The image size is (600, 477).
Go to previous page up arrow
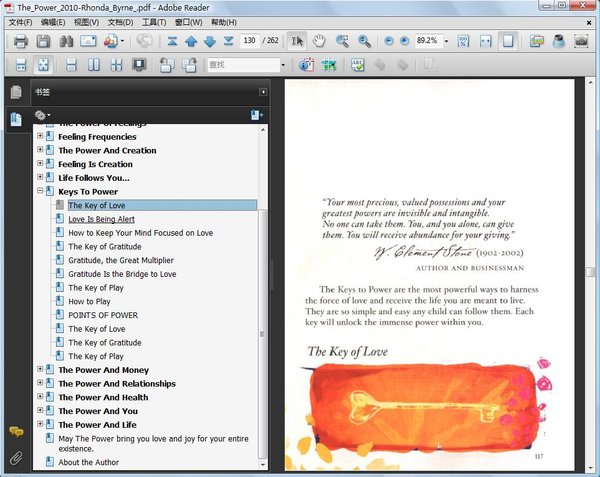[191, 41]
